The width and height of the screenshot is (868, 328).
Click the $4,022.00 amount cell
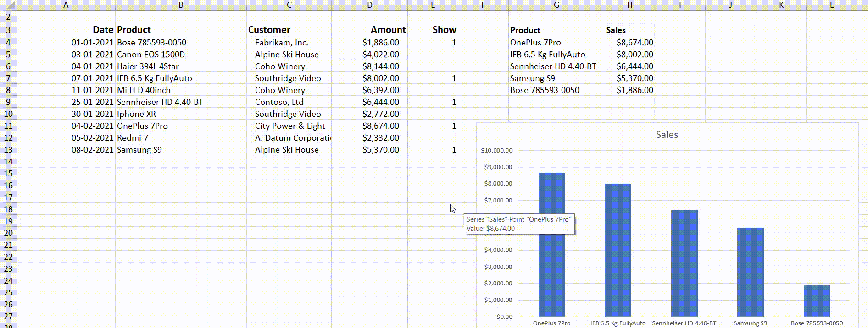369,55
